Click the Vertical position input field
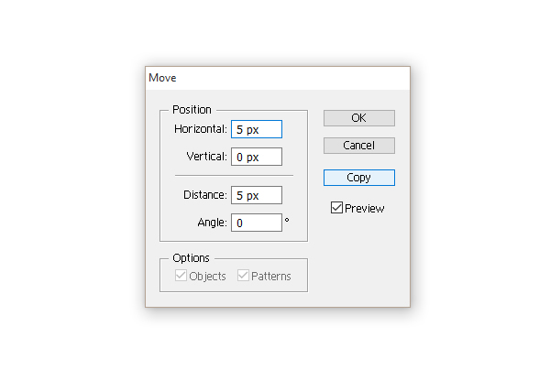The height and width of the screenshot is (392, 550). pyautogui.click(x=257, y=157)
